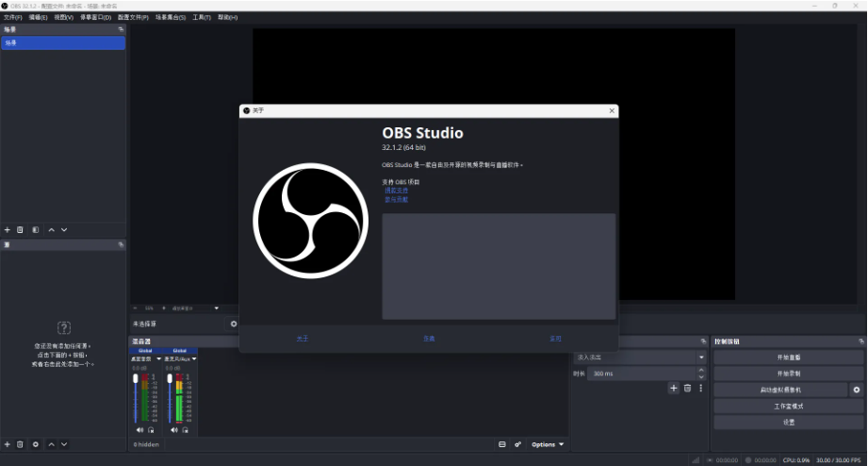Mute the Mic/Aux audio channel
Screen dimensions: 868x466
click(x=172, y=430)
